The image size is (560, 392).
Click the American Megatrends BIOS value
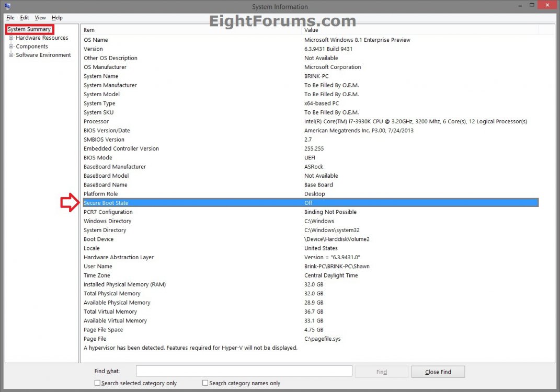[x=359, y=130]
